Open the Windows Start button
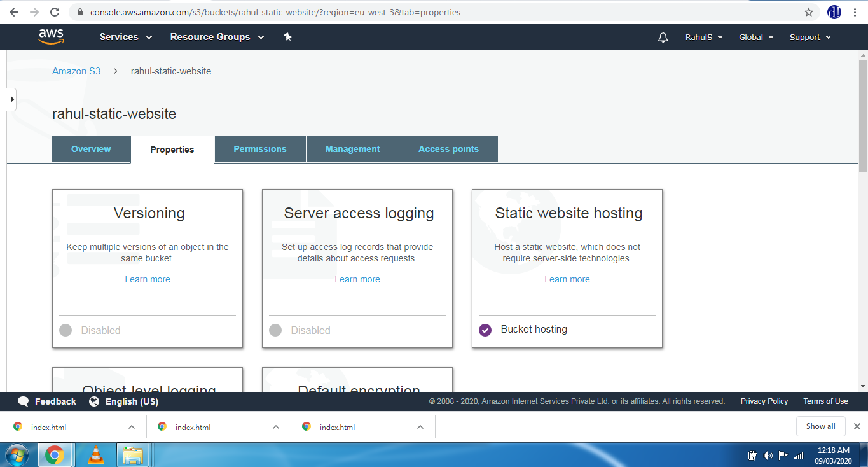The image size is (868, 467). (18, 454)
